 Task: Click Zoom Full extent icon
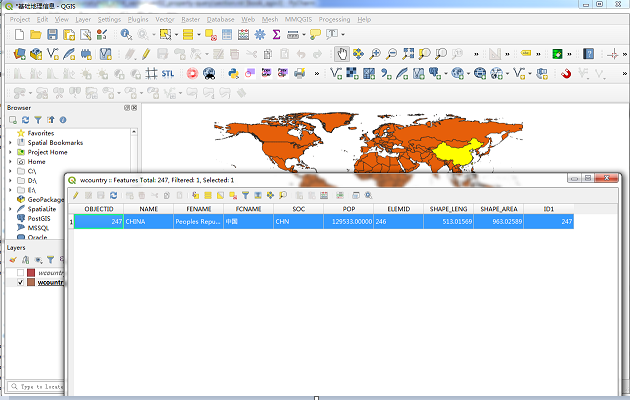tap(408, 54)
